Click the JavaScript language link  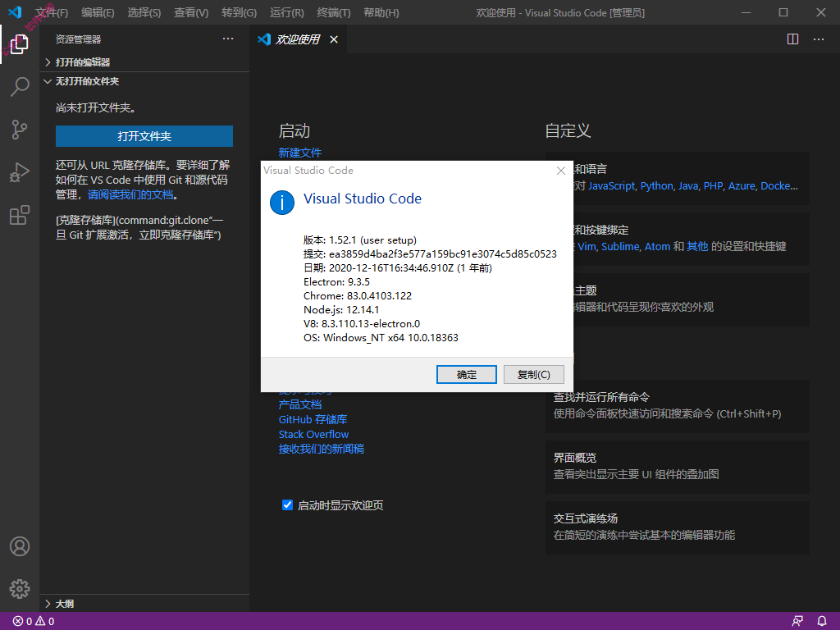pyautogui.click(x=611, y=186)
